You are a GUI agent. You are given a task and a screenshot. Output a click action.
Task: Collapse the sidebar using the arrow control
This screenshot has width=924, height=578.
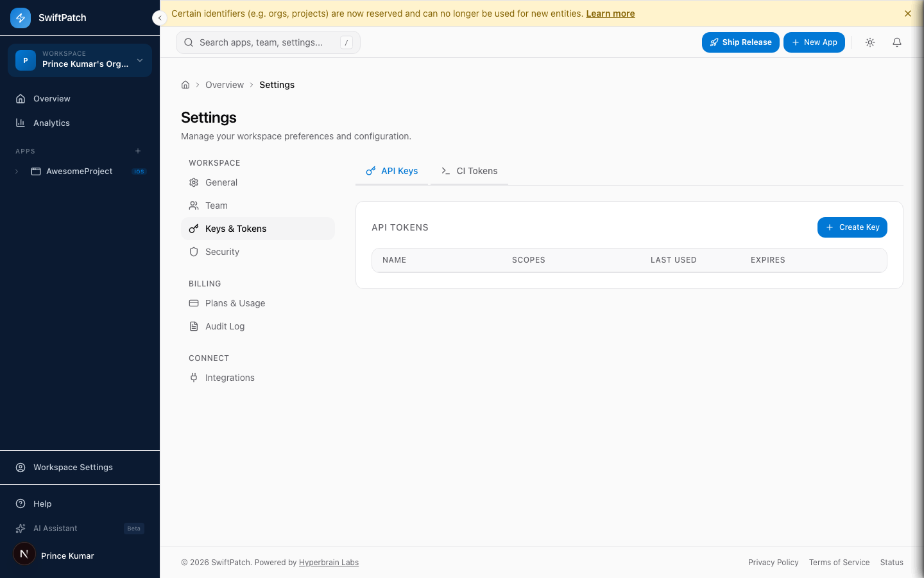tap(159, 18)
